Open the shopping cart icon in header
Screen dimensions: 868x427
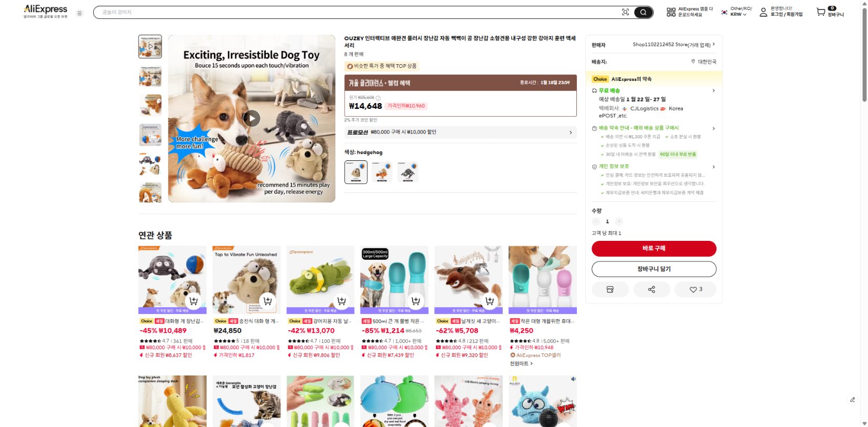point(821,12)
